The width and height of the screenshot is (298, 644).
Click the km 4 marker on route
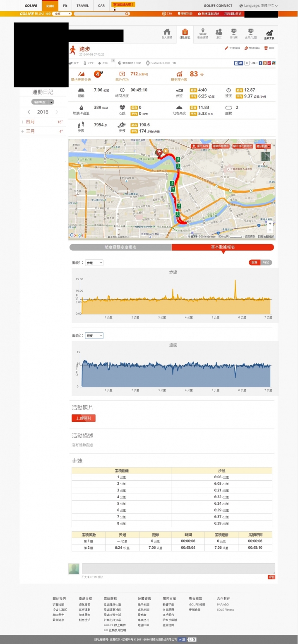point(179,206)
